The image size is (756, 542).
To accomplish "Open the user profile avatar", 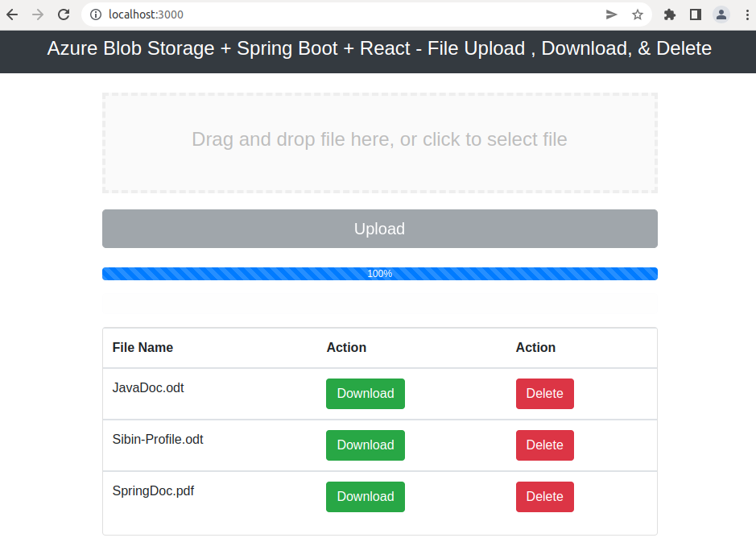I will click(x=721, y=14).
